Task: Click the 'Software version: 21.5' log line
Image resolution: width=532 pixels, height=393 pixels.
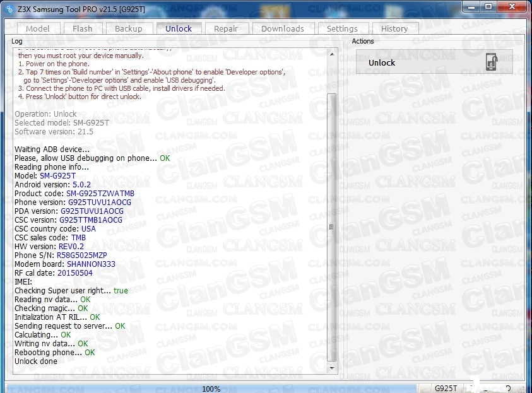Action: [x=54, y=132]
